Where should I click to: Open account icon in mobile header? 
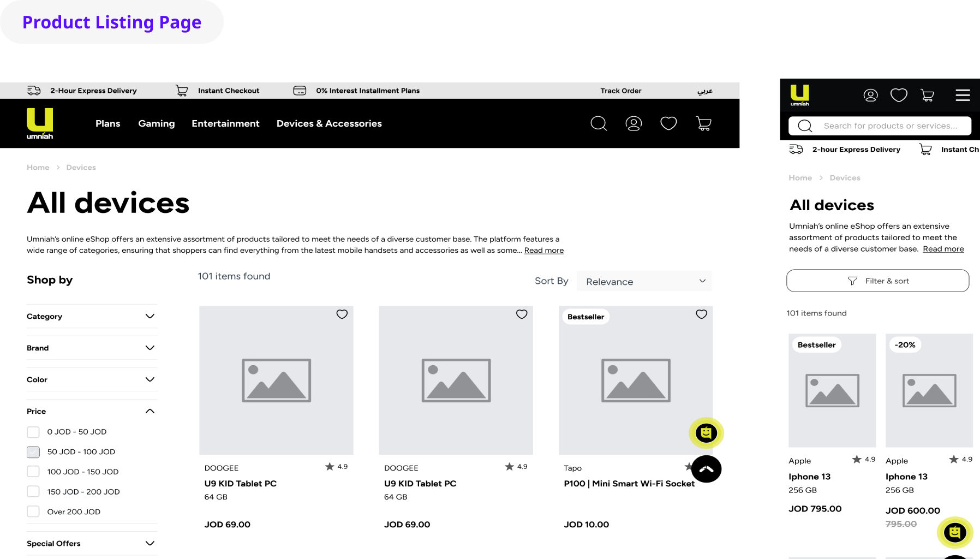point(871,96)
